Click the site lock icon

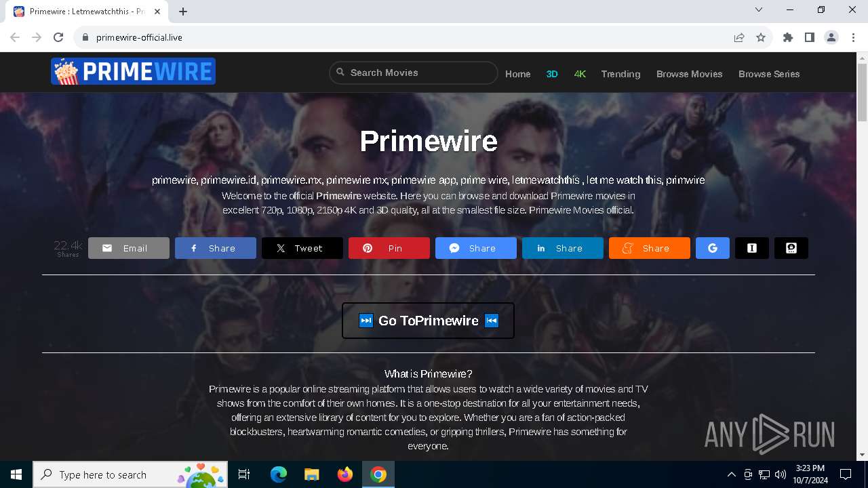tap(85, 37)
